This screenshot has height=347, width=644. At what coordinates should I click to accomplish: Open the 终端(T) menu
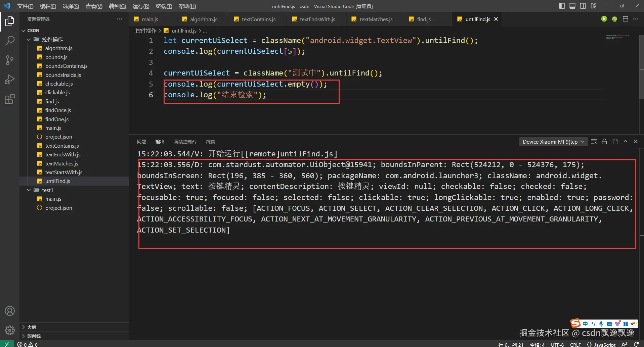[x=164, y=6]
